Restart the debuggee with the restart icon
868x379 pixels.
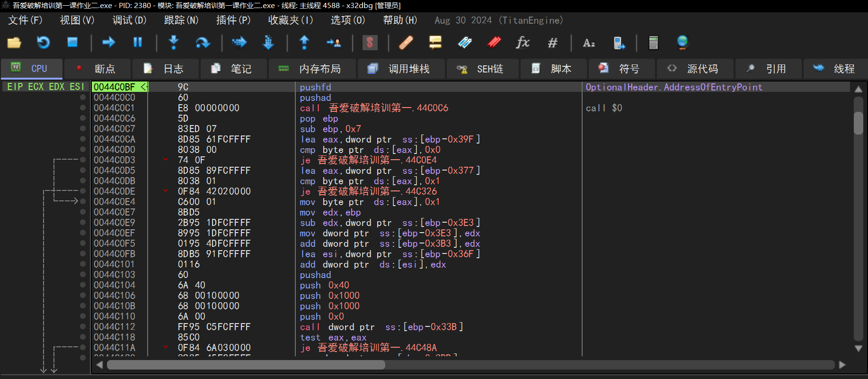click(44, 43)
